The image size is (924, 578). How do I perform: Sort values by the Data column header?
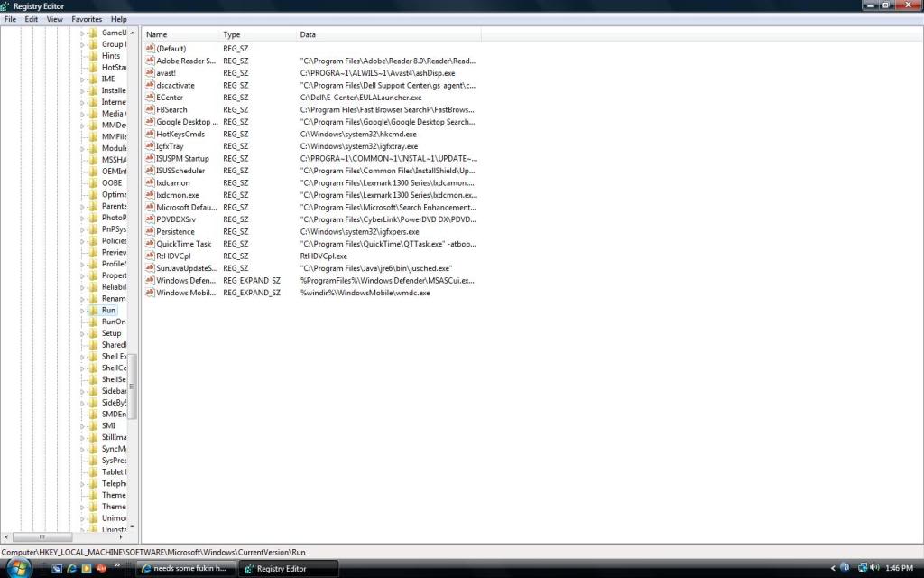(388, 35)
